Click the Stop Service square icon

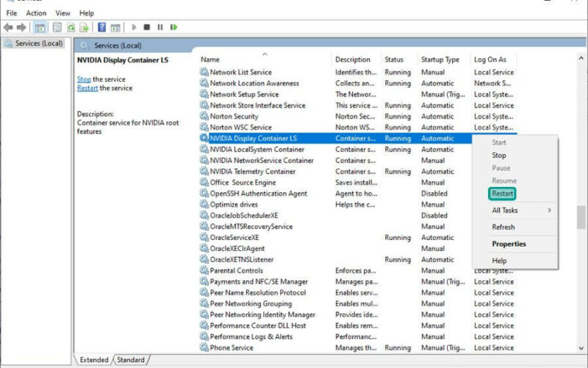[x=146, y=27]
